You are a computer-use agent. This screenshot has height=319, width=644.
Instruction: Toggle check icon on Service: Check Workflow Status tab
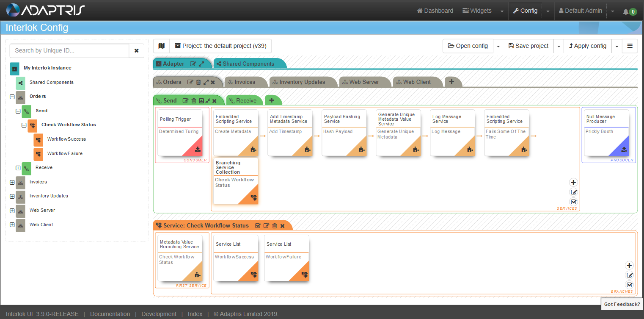(258, 226)
